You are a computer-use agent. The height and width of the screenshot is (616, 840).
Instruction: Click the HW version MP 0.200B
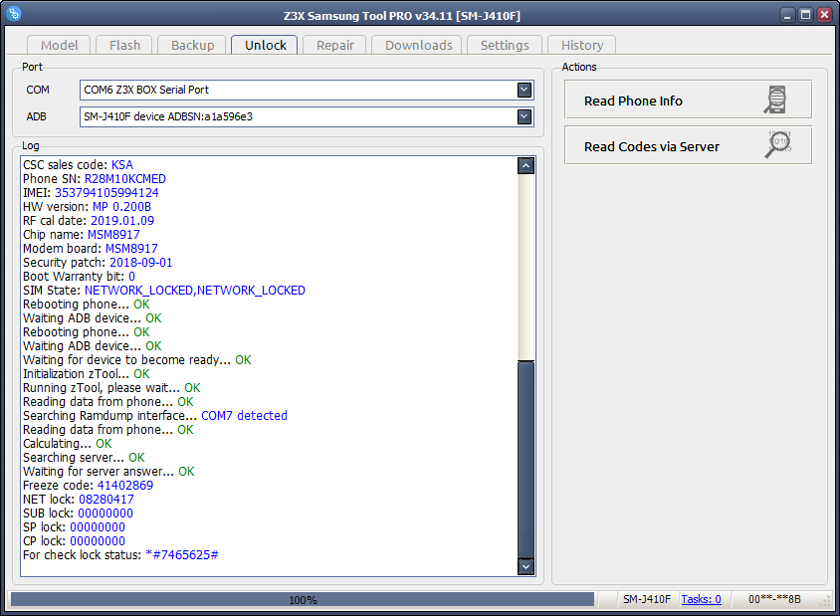click(121, 207)
